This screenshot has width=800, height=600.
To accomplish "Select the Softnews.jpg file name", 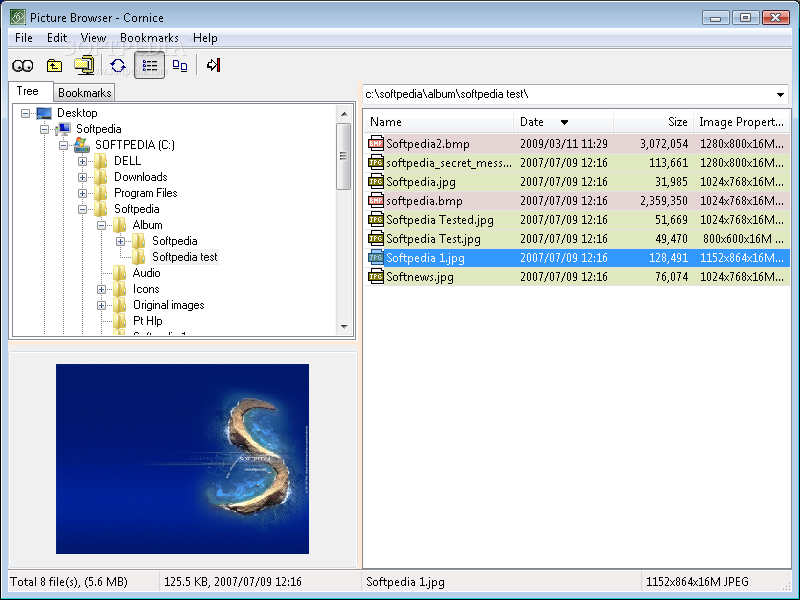I will (419, 277).
